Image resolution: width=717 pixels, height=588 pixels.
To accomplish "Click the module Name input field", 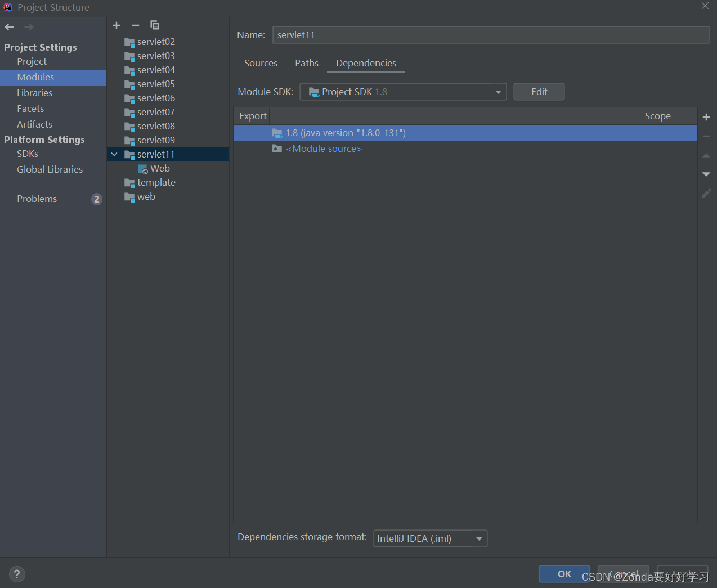I will (491, 35).
